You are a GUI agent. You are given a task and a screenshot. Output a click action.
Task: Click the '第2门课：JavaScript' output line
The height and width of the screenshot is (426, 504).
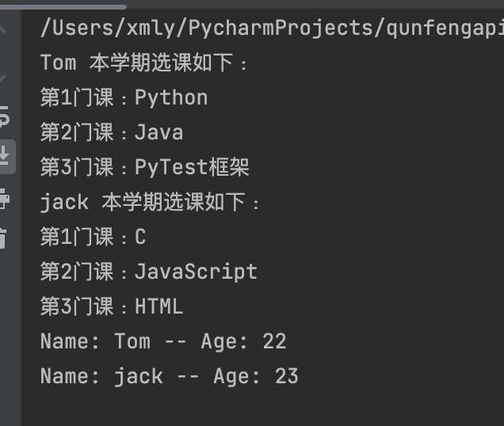point(149,272)
